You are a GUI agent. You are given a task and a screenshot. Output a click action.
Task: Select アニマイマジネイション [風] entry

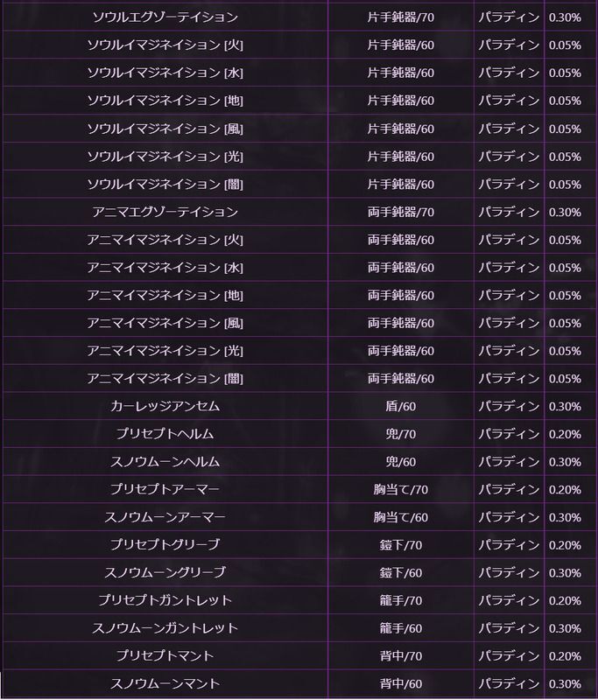pos(165,324)
